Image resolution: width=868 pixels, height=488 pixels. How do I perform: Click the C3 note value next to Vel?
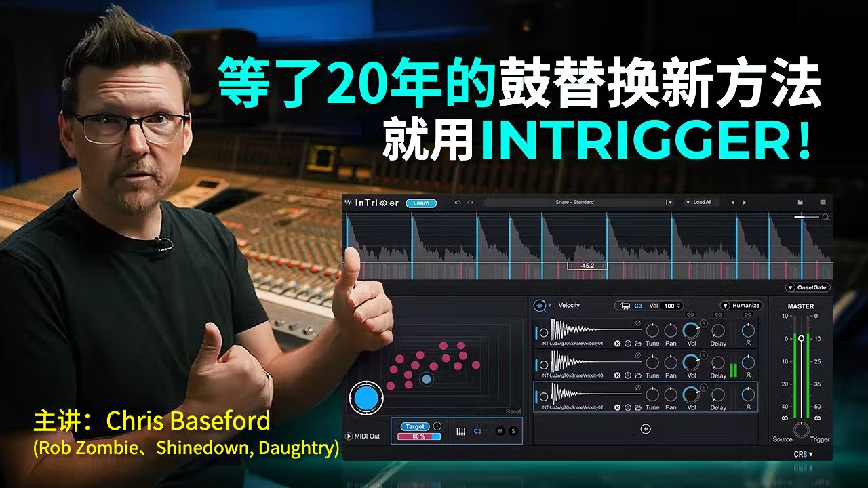pyautogui.click(x=639, y=306)
